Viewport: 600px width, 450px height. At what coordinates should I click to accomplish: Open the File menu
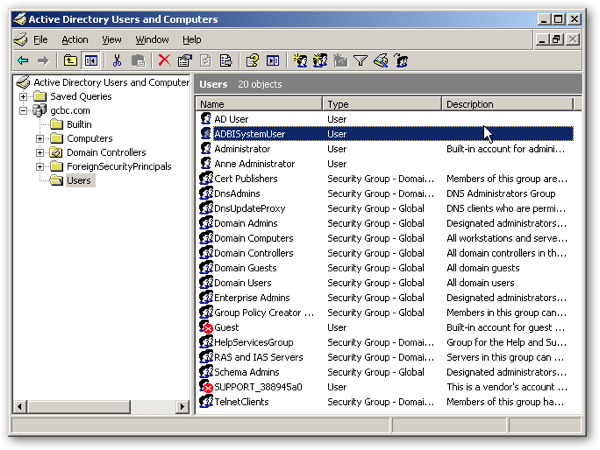pyautogui.click(x=40, y=39)
